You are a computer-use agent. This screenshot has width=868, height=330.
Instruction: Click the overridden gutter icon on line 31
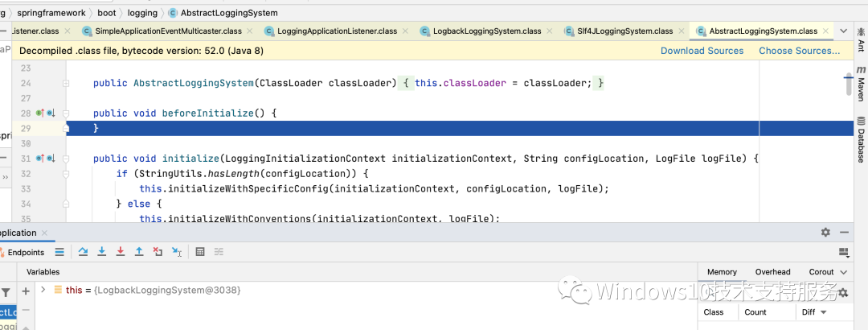coord(51,159)
